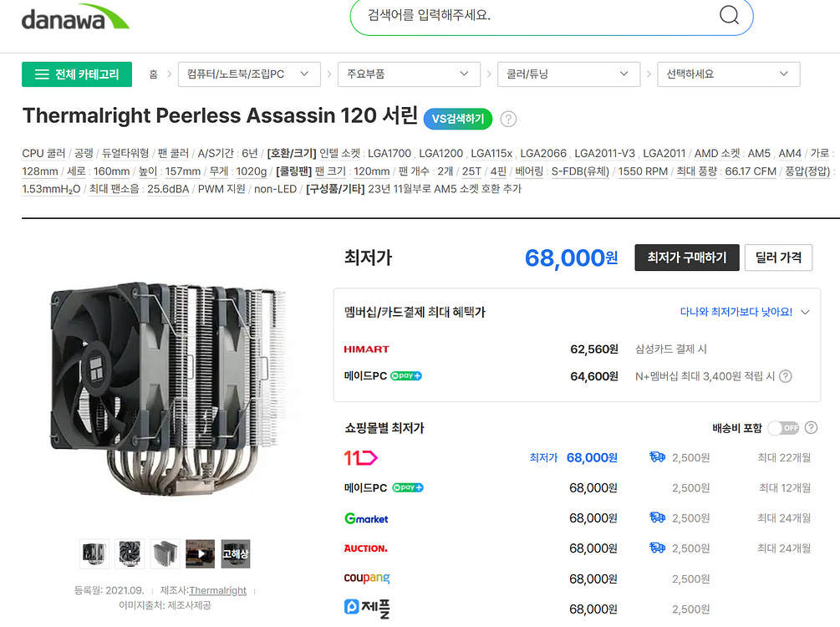
Task: Toggle the 배송비 포함 switch on
Action: pyautogui.click(x=784, y=427)
